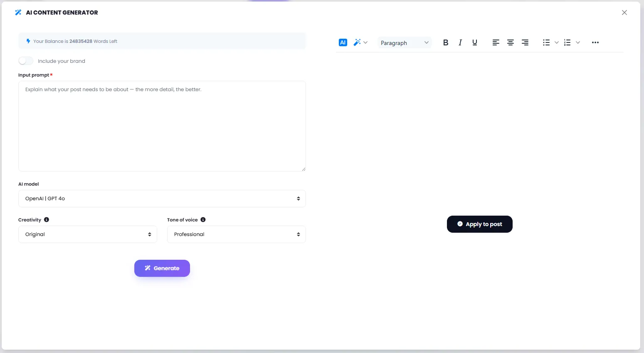Expand bulleted list style options
Viewport: 644px width, 353px height.
click(557, 42)
